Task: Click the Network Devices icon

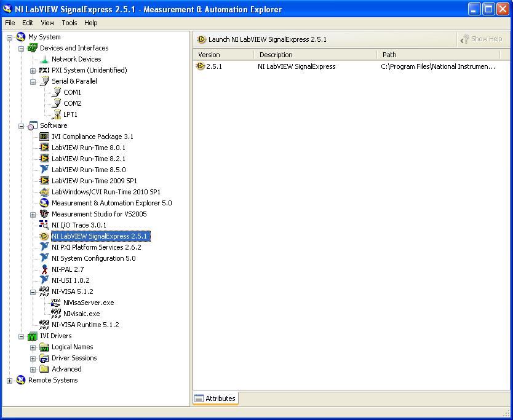Action: pos(44,59)
